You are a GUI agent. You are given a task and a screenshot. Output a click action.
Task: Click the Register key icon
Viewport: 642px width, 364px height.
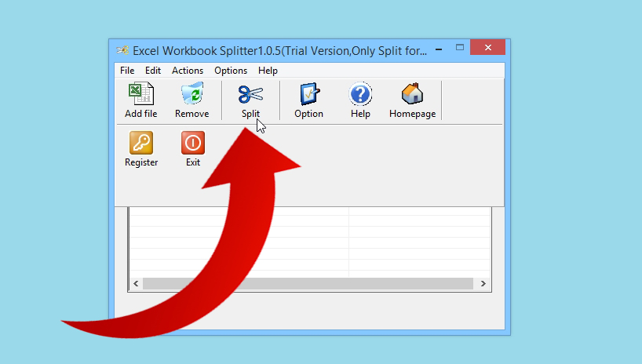click(x=141, y=143)
